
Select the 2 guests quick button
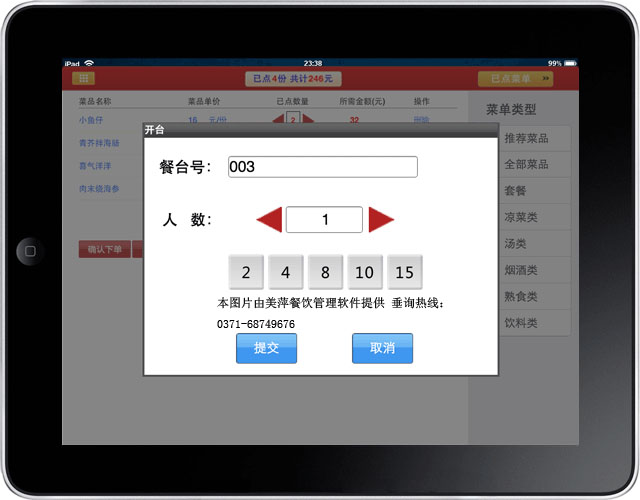[246, 272]
